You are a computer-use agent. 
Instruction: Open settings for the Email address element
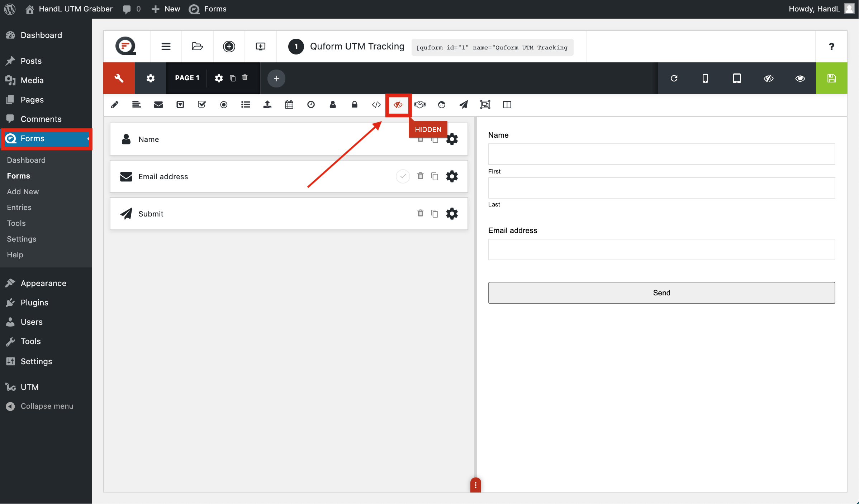[452, 176]
